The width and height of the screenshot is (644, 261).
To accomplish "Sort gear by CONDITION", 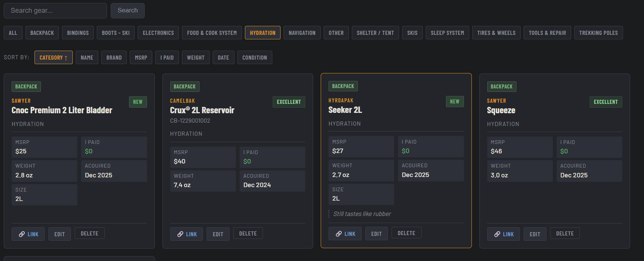I will (255, 57).
